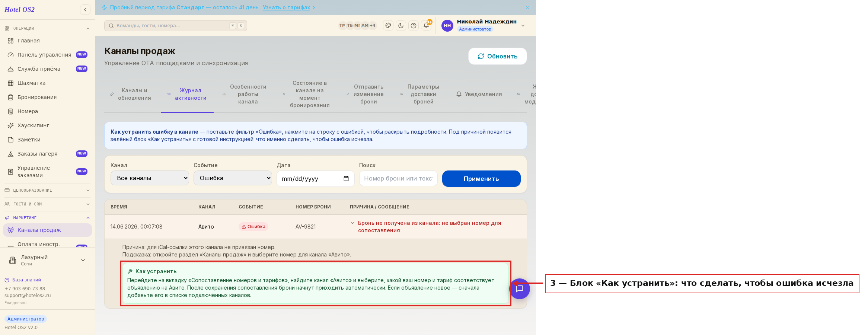This screenshot has width=868, height=335.
Task: Open the help question mark icon
Action: (414, 26)
